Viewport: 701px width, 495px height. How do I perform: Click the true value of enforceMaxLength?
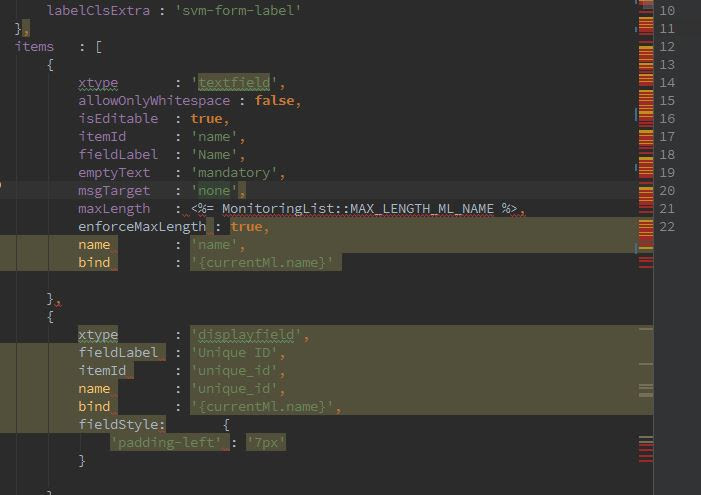[x=246, y=227]
